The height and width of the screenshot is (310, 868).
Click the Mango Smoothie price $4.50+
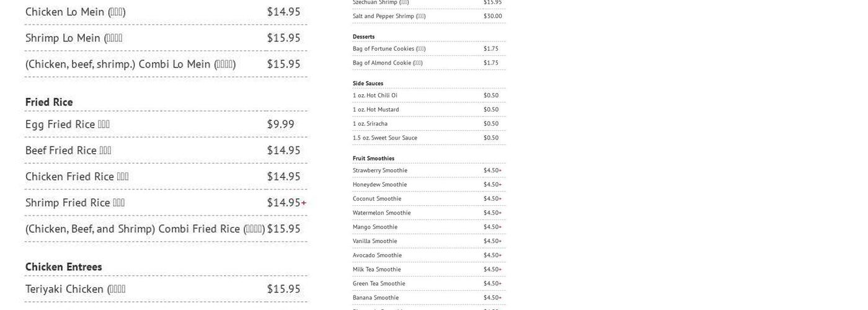[x=492, y=227]
